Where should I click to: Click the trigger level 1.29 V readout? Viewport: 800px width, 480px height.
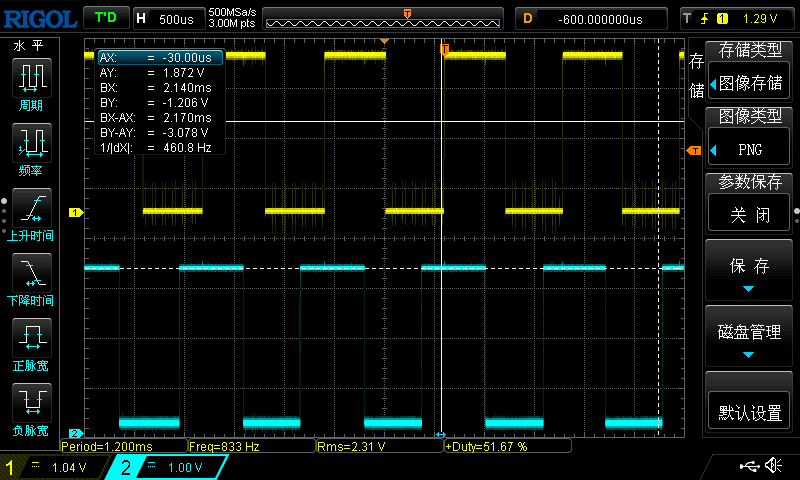click(x=760, y=19)
